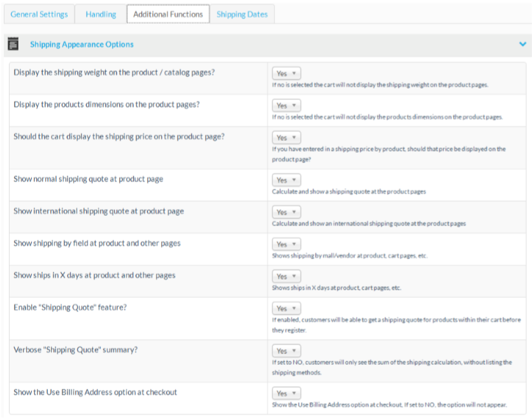532x419 pixels.
Task: Open dropdown for displaying shipping weight
Action: coord(286,73)
